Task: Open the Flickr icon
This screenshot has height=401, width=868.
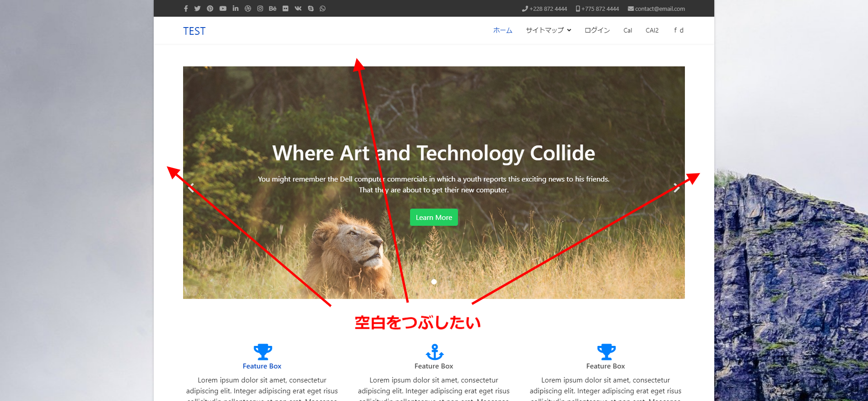Action: pos(285,9)
